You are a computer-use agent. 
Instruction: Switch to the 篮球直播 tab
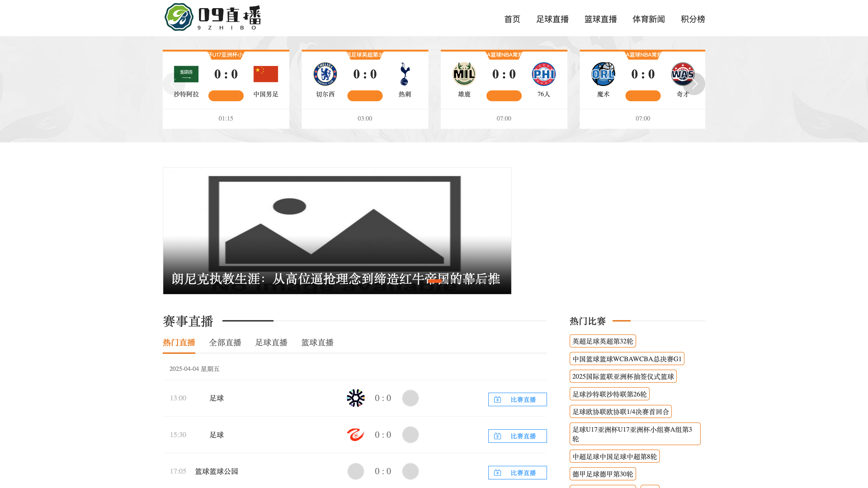pyautogui.click(x=317, y=343)
